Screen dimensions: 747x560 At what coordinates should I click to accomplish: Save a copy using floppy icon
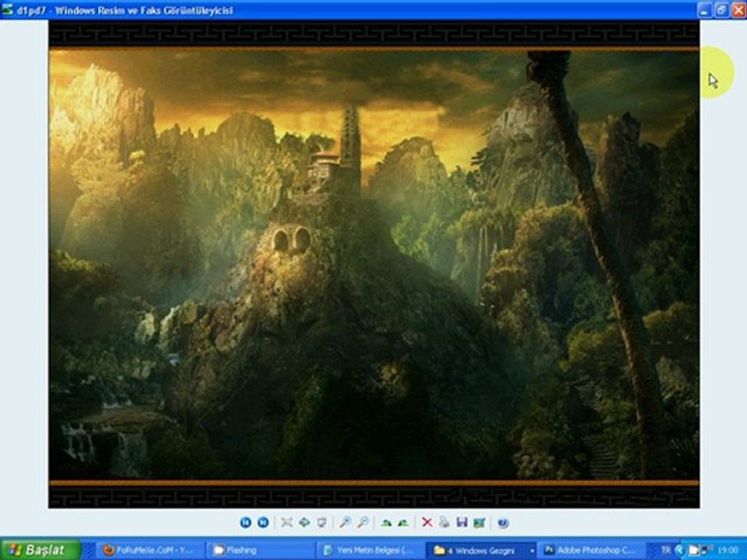(x=461, y=523)
